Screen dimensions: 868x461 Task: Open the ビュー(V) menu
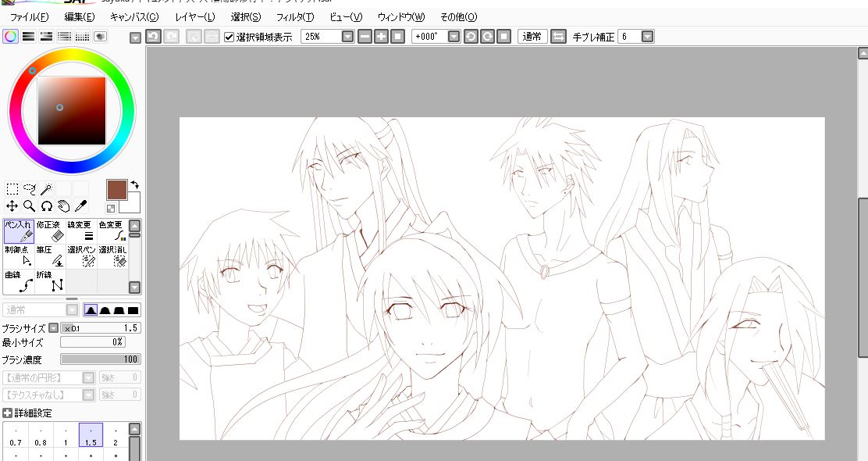[x=346, y=17]
